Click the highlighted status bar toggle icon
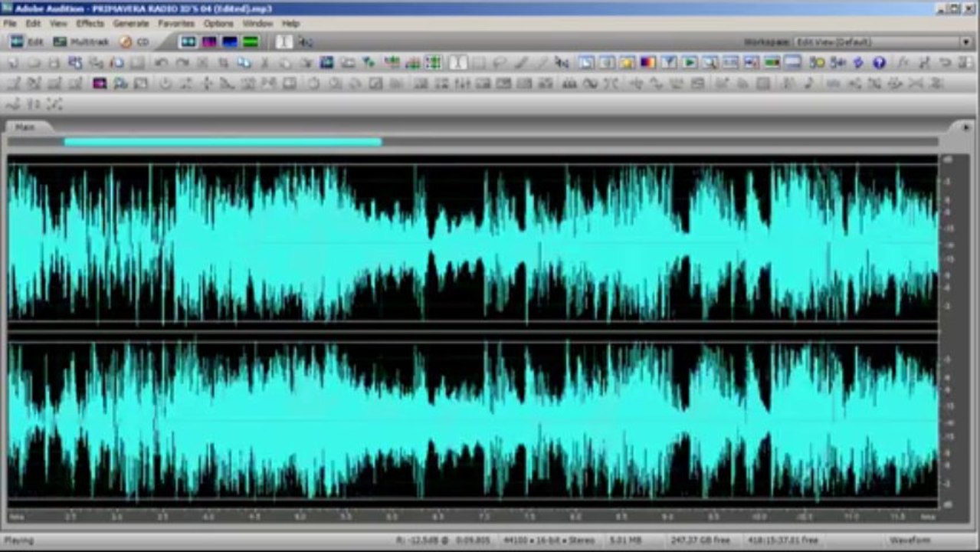Image resolution: width=980 pixels, height=552 pixels. (793, 63)
